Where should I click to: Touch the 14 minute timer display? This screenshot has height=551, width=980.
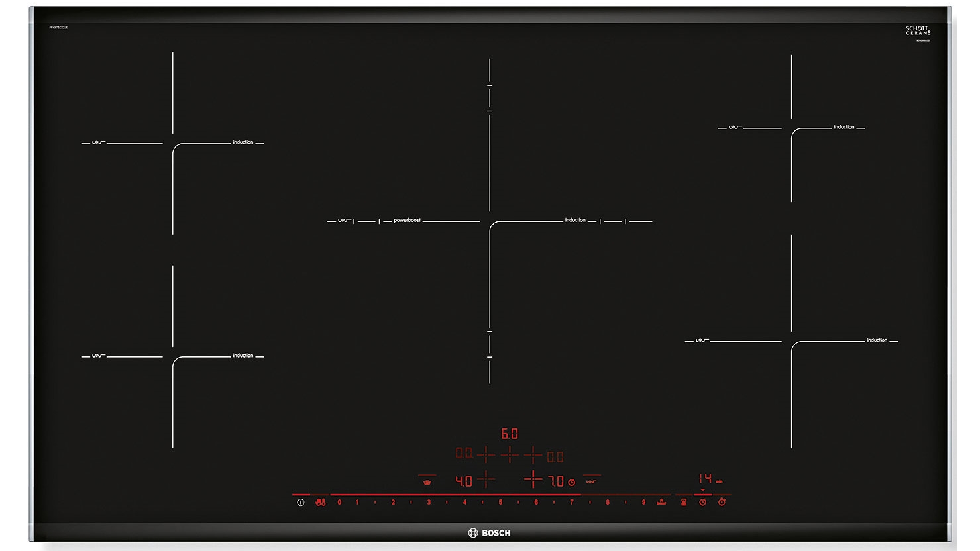click(705, 478)
